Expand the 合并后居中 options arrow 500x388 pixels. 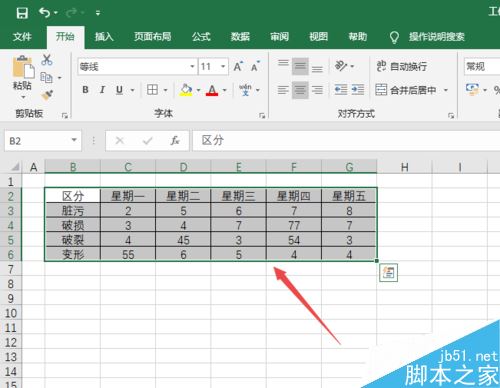(446, 90)
